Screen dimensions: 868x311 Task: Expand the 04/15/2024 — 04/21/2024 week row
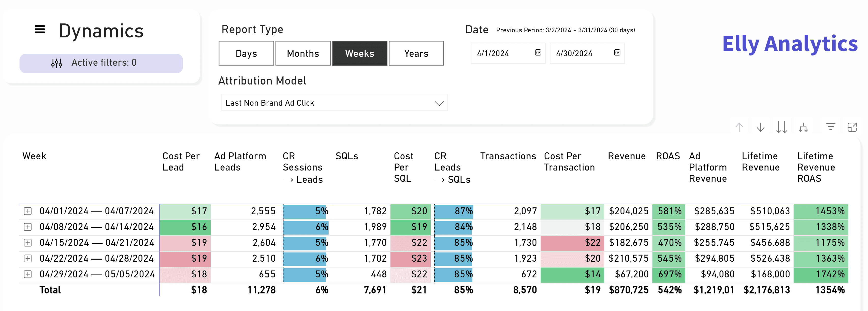tap(28, 243)
